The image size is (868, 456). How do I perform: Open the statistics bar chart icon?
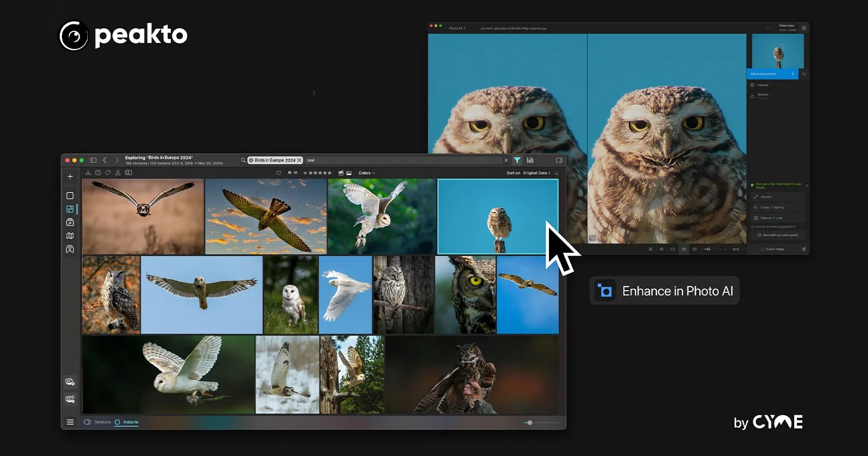click(x=530, y=160)
